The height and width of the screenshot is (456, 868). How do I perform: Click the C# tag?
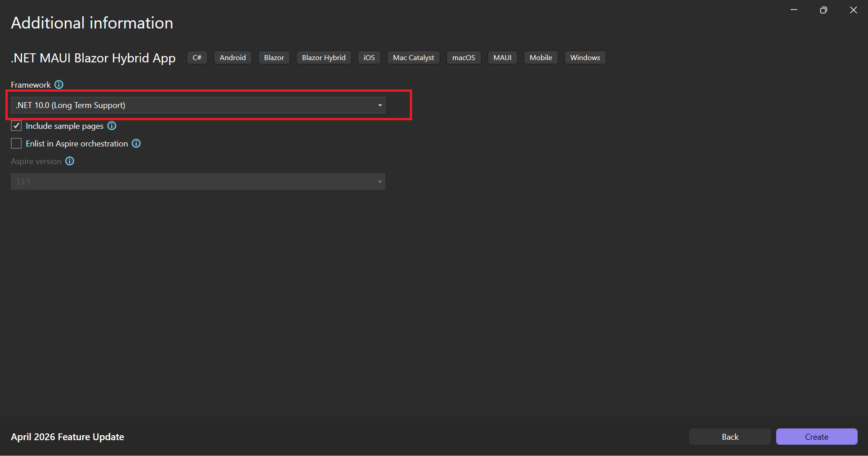(x=197, y=57)
